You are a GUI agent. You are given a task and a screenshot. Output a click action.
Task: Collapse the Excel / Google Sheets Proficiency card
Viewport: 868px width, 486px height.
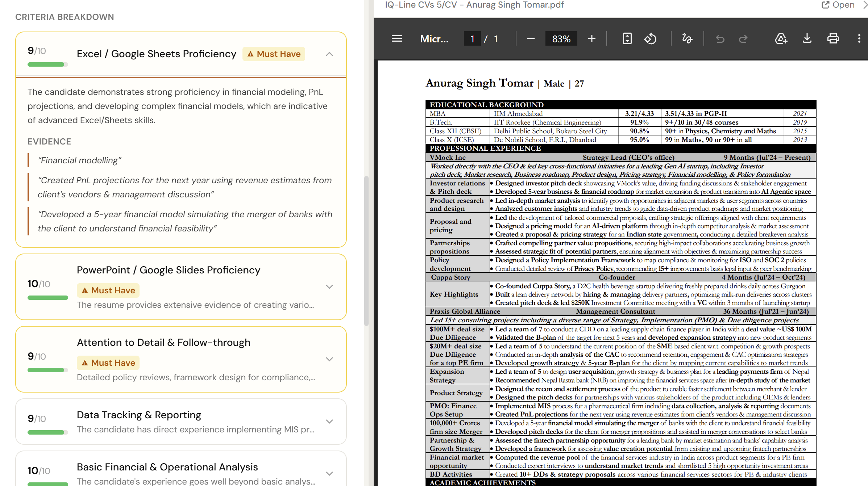pos(329,54)
